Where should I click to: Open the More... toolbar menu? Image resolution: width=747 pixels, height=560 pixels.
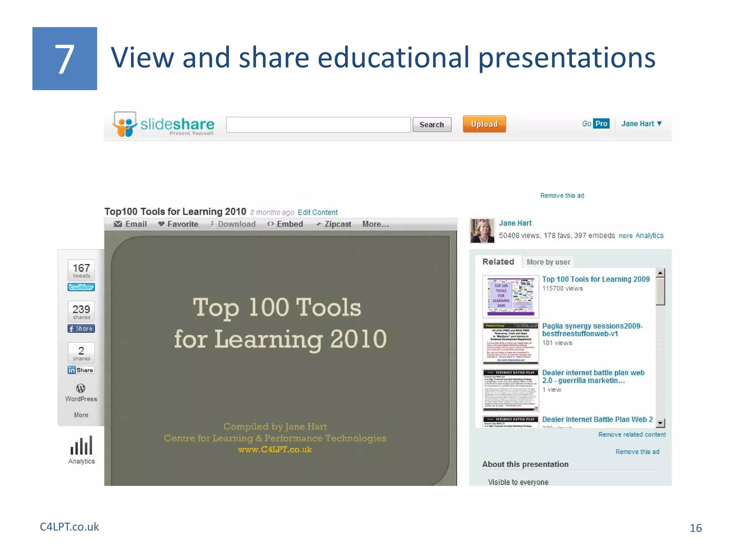[375, 224]
